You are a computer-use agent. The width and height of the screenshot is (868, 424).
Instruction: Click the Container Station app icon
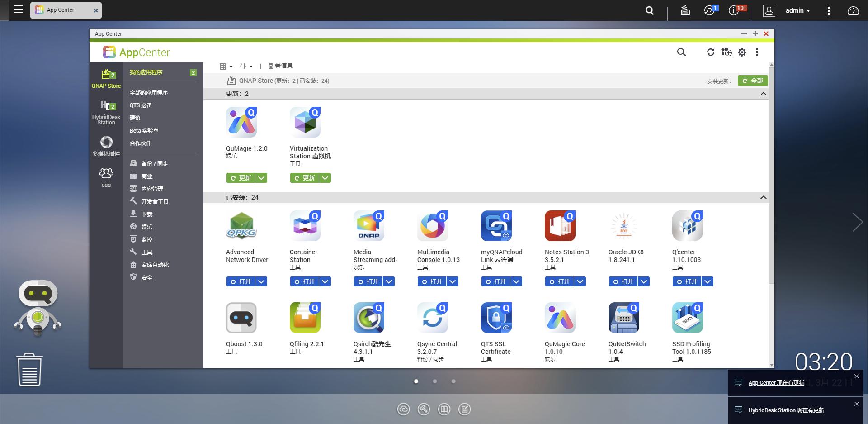pyautogui.click(x=305, y=226)
